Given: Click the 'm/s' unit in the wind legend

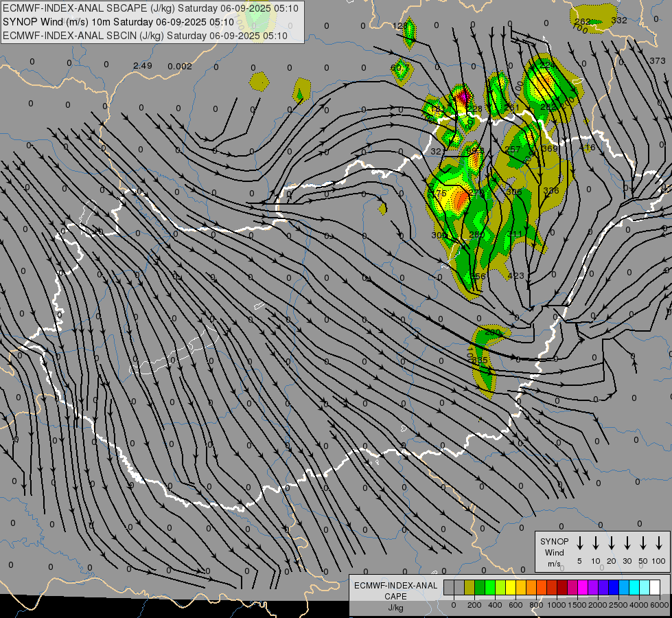Looking at the screenshot, I should point(554,564).
